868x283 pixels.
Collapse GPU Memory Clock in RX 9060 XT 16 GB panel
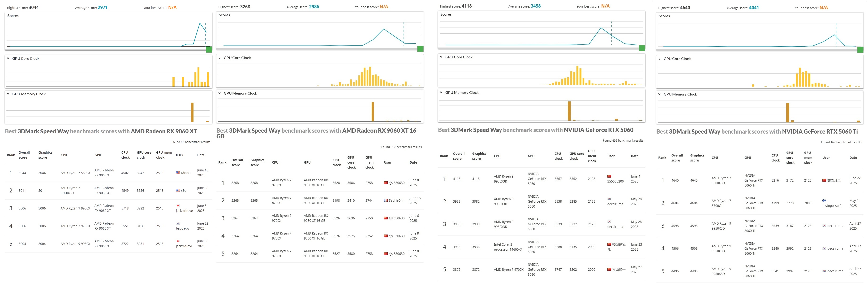coord(219,93)
